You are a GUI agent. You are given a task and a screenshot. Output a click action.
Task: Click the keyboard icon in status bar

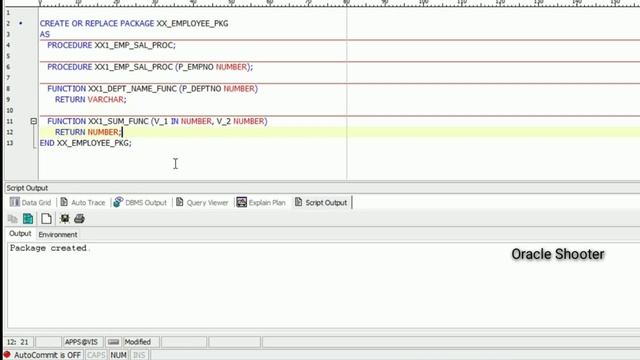pyautogui.click(x=113, y=342)
